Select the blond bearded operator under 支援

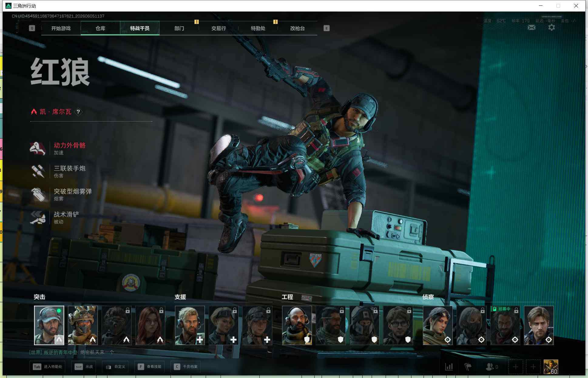click(190, 325)
